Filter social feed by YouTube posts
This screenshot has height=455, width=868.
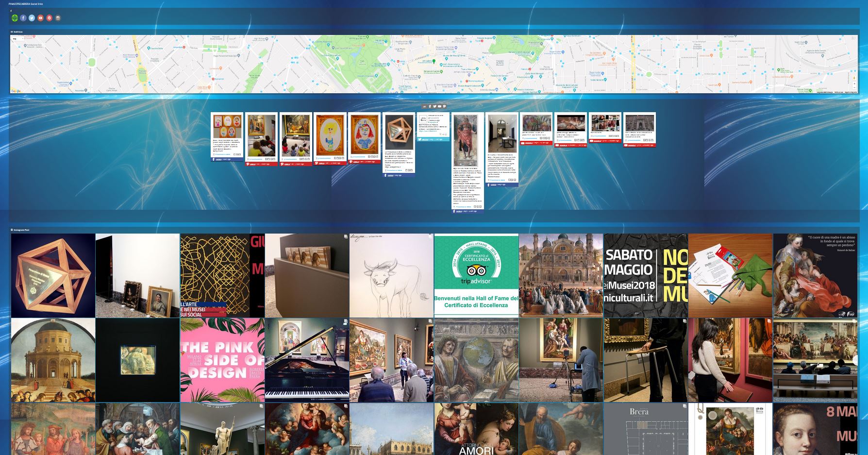(x=439, y=106)
